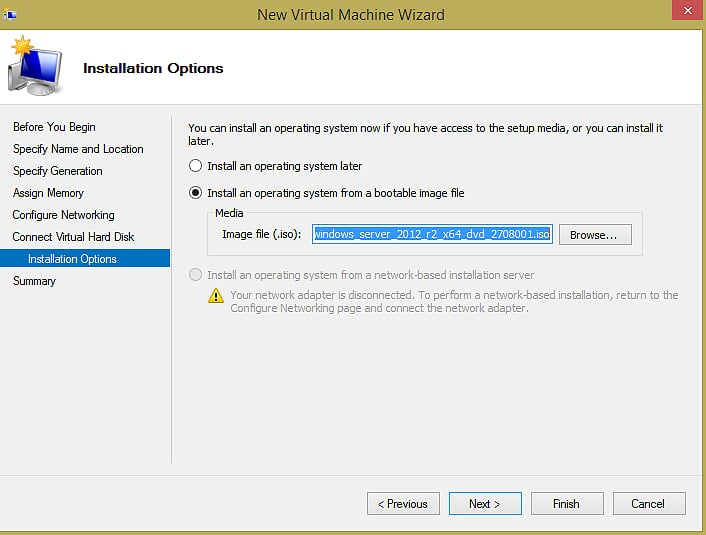This screenshot has height=535, width=706.
Task: Jump to Specify Generation step
Action: 58,171
